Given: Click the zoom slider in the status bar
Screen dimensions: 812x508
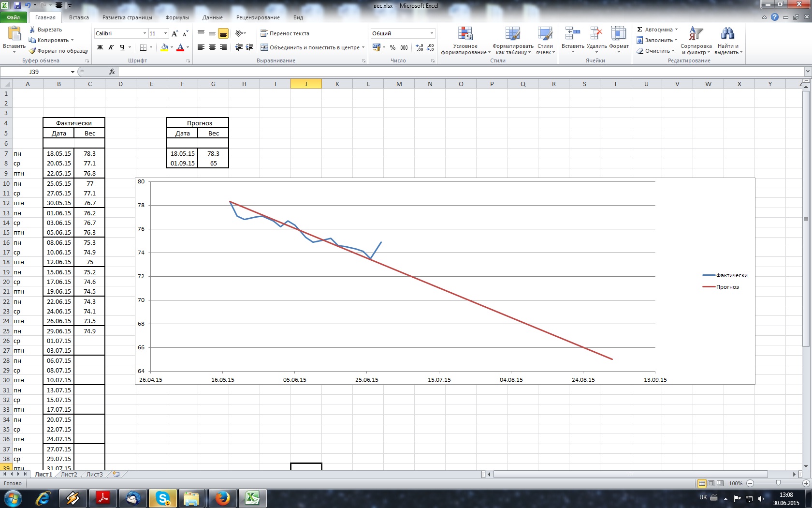Looking at the screenshot, I should 778,483.
